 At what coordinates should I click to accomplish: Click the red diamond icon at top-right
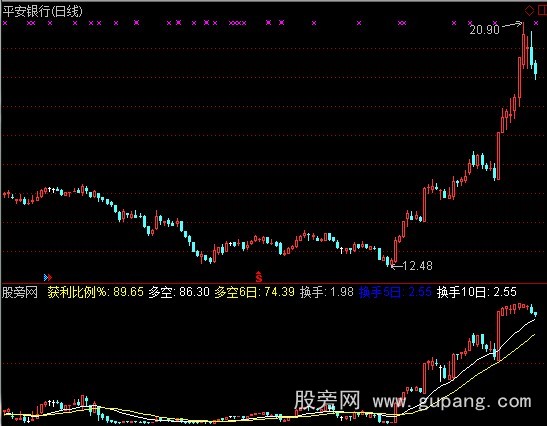tap(529, 10)
